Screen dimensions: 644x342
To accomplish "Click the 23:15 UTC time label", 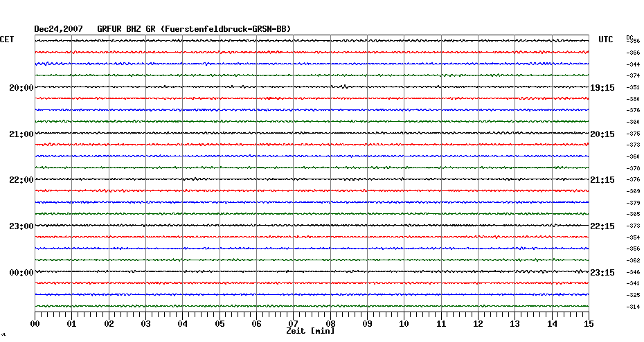I will [602, 273].
